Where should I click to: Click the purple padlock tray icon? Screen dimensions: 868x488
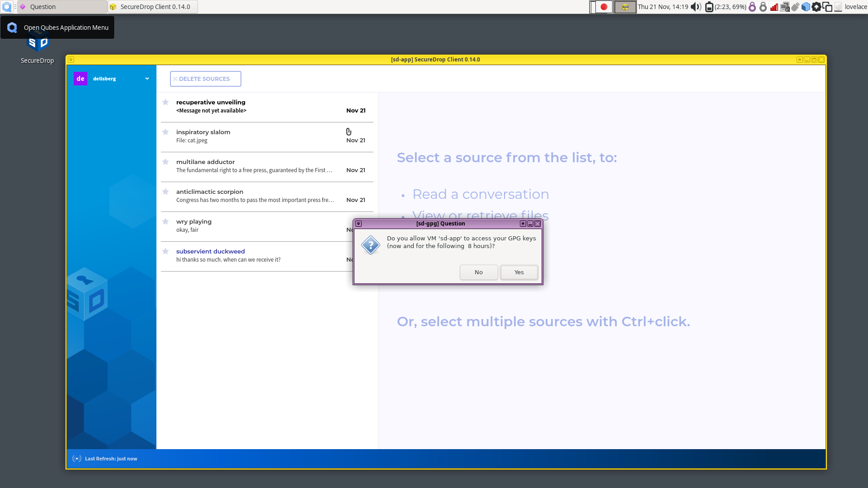pos(752,7)
